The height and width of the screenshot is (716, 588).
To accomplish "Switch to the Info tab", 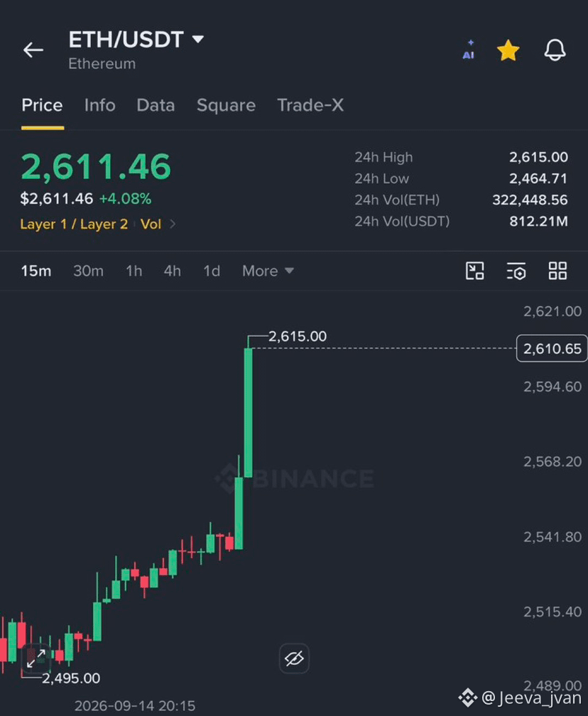I will [100, 105].
